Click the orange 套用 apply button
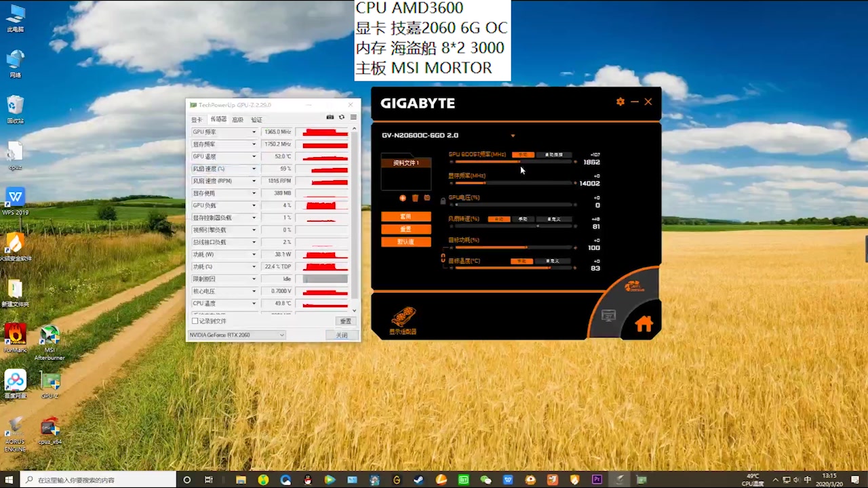The width and height of the screenshot is (868, 488). 406,216
